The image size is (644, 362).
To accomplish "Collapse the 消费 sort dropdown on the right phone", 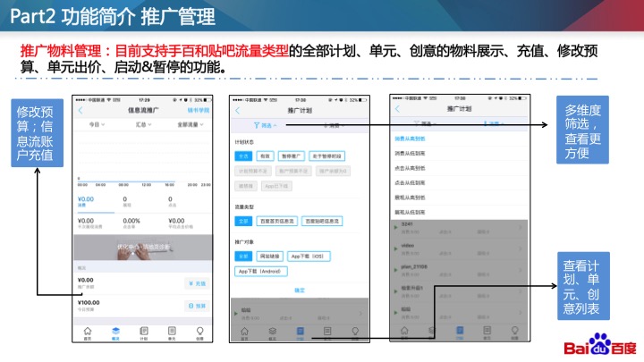I will 493,123.
